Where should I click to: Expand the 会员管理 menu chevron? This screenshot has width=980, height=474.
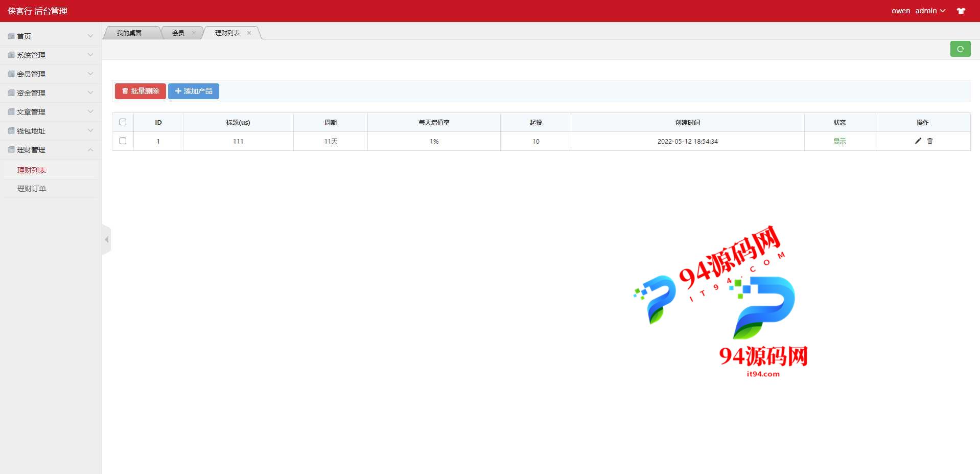(90, 74)
